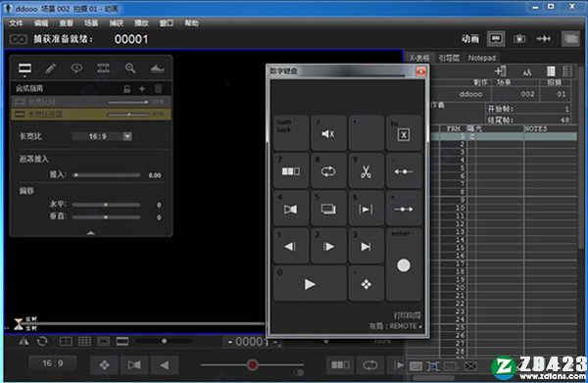Select the magnifier zoom tab icon
Image resolution: width=588 pixels, height=383 pixels.
pos(129,69)
